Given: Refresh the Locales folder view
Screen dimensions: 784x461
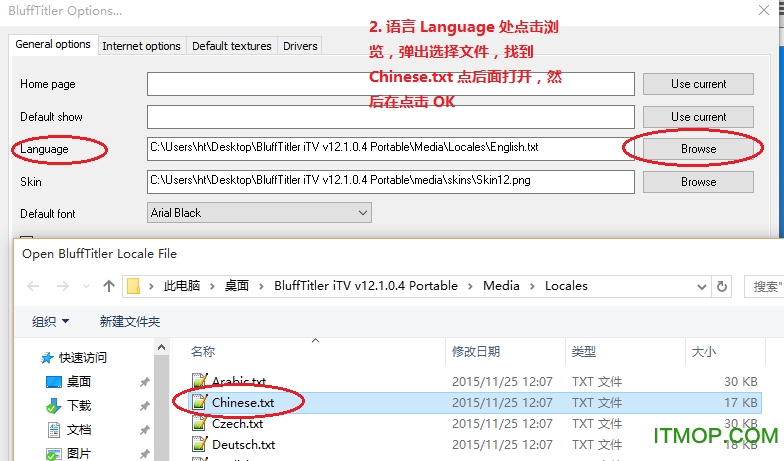Looking at the screenshot, I should pos(722,286).
